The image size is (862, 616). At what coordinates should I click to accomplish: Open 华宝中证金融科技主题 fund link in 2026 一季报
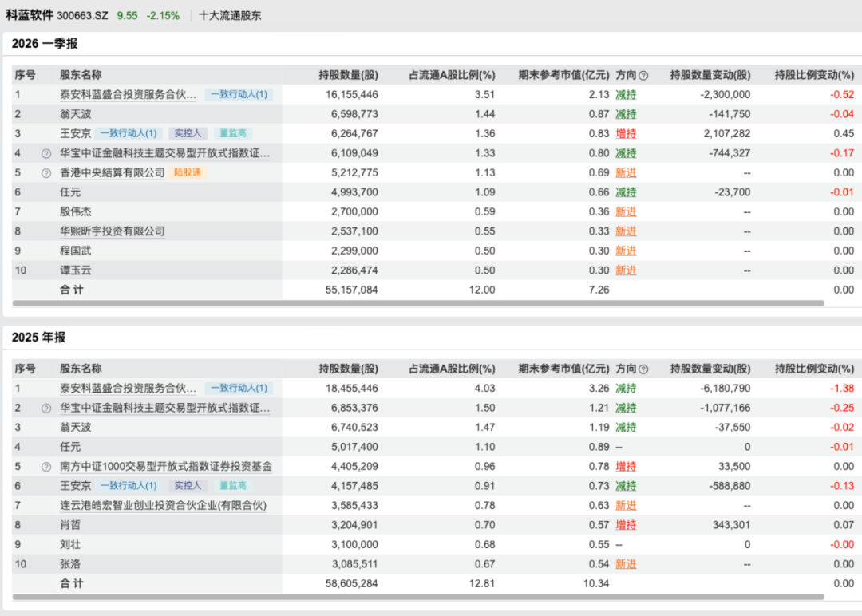(x=164, y=153)
